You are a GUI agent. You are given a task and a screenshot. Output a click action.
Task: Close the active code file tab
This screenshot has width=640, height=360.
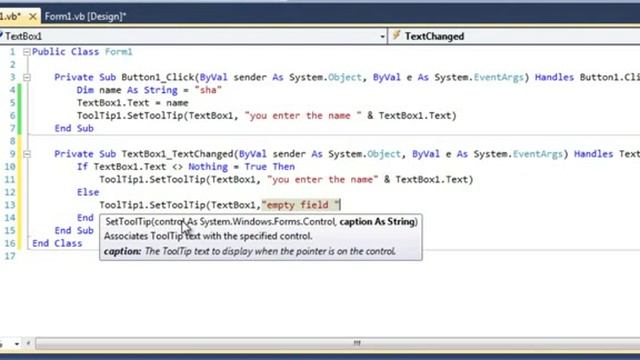coord(33,17)
